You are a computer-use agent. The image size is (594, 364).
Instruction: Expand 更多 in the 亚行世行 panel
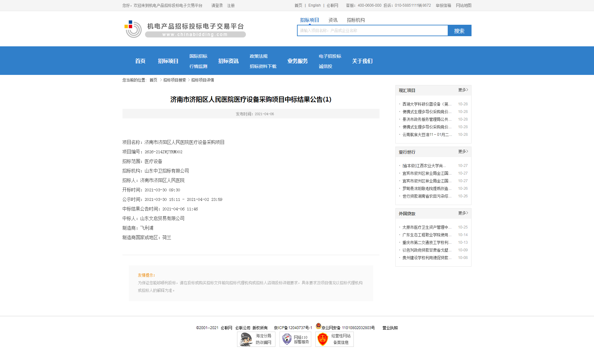tap(462, 152)
